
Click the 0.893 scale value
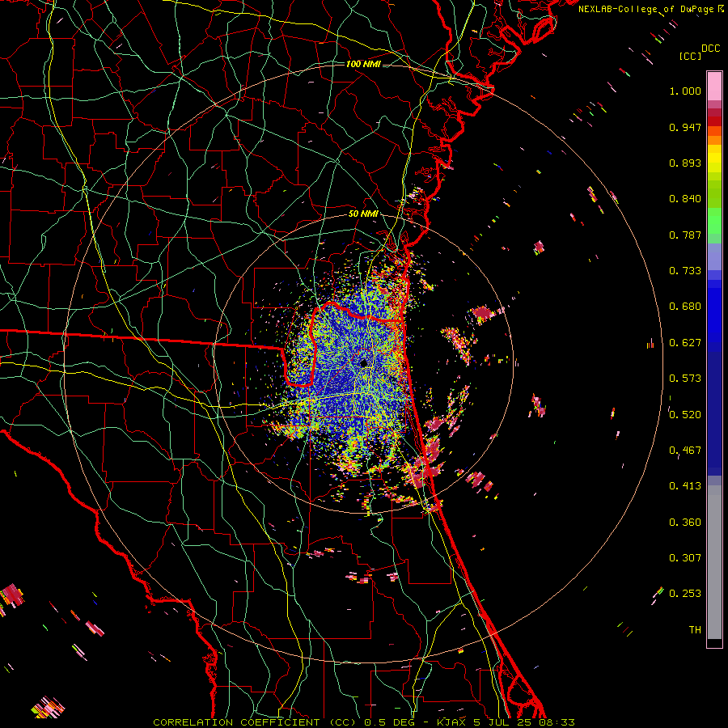tap(685, 163)
